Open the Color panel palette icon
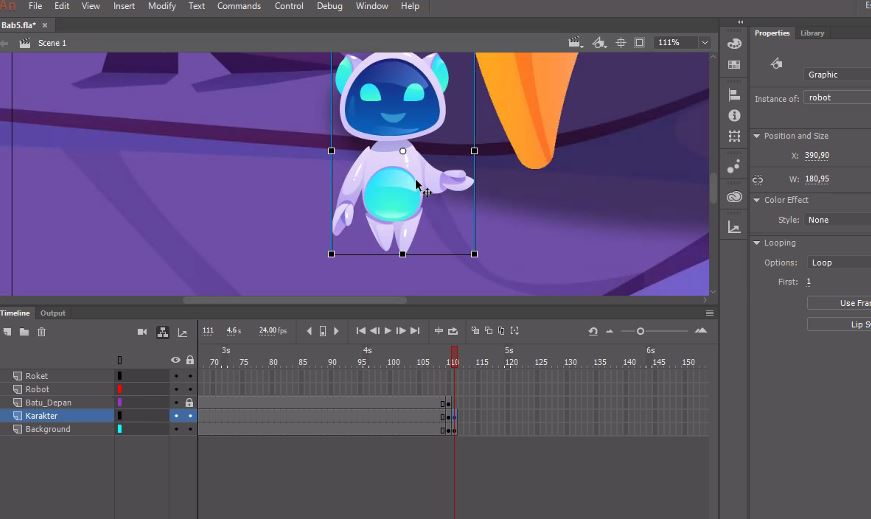871x519 pixels. pyautogui.click(x=734, y=44)
